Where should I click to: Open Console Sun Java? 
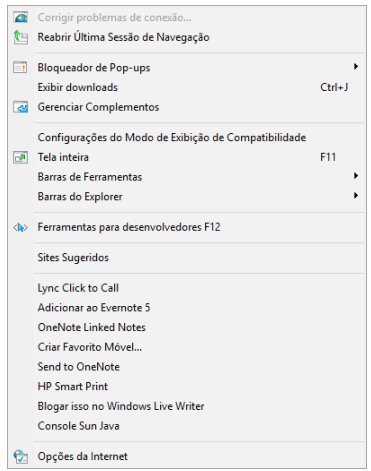[187, 426]
